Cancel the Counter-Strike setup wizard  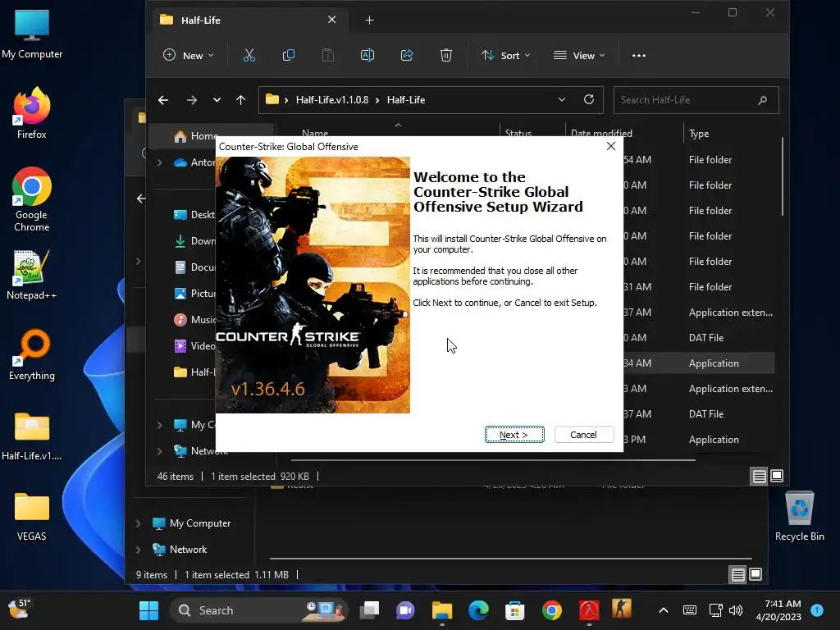pyautogui.click(x=583, y=435)
